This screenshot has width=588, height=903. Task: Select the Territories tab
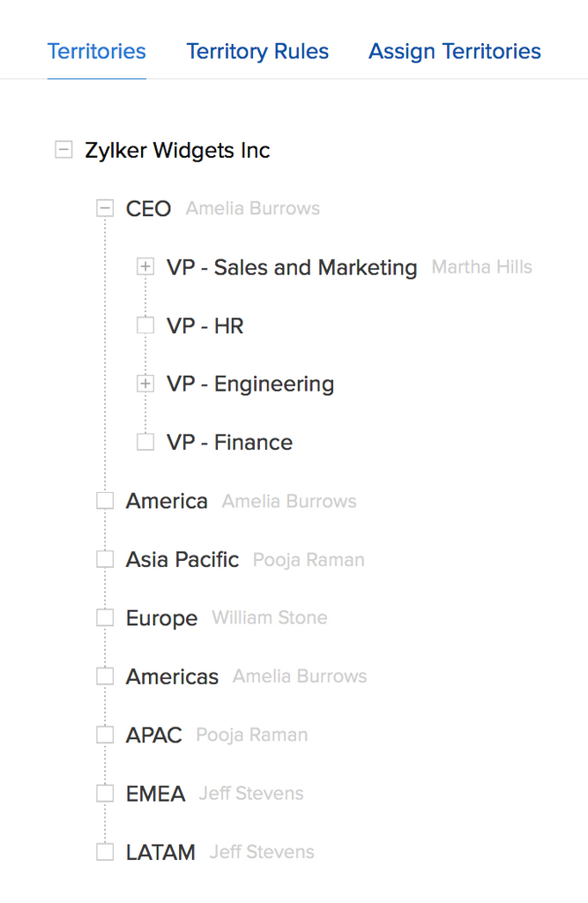(97, 51)
